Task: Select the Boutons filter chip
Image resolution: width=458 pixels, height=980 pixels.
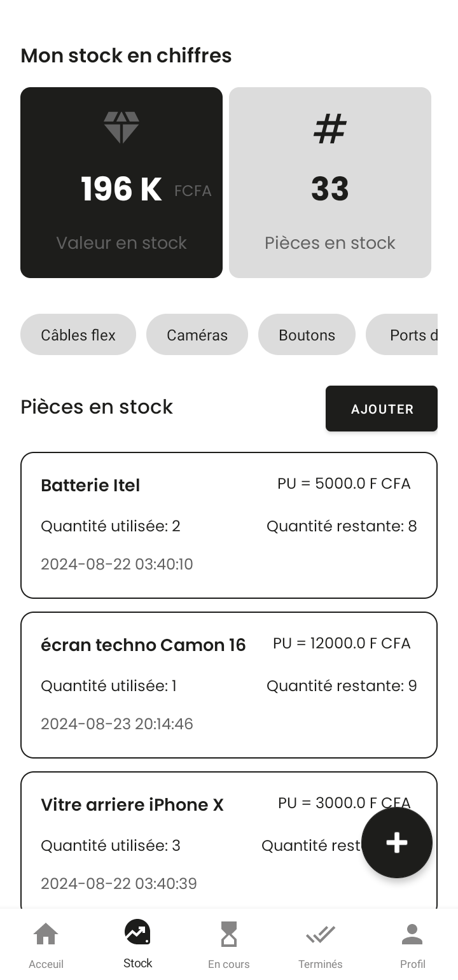Action: coord(307,335)
